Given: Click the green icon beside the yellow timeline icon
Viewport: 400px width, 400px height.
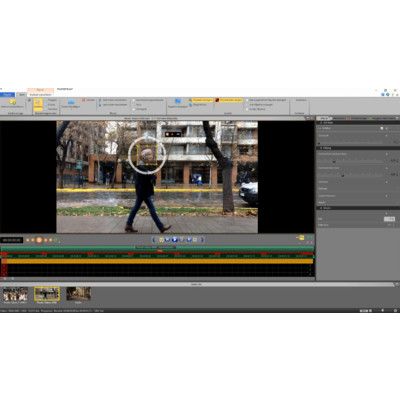Looking at the screenshot, I should 310,238.
